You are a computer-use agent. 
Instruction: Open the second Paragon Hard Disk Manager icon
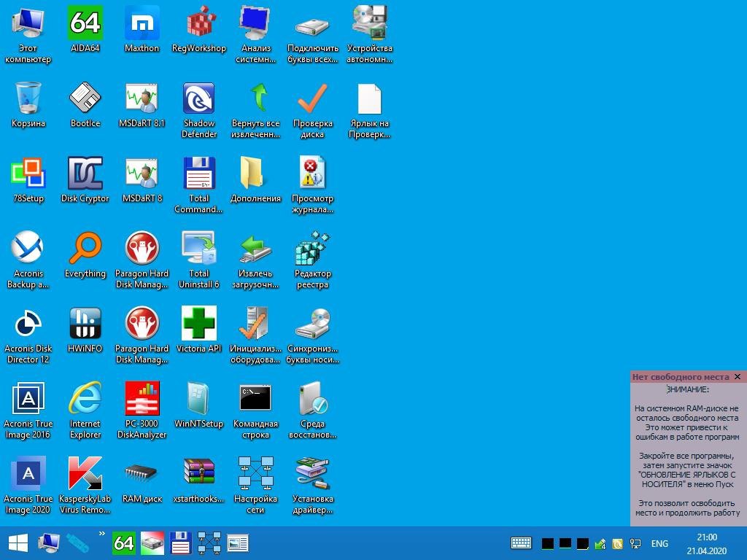(142, 335)
